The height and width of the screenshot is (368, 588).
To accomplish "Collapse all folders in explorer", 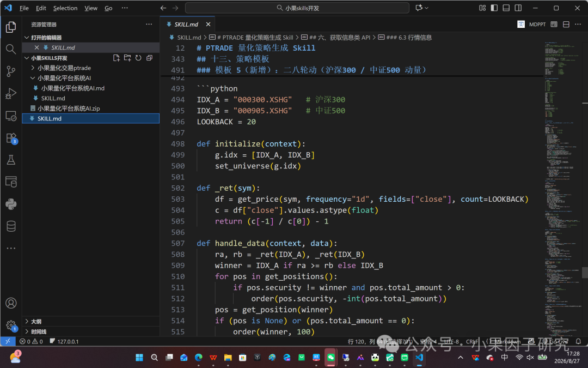I will pyautogui.click(x=149, y=58).
